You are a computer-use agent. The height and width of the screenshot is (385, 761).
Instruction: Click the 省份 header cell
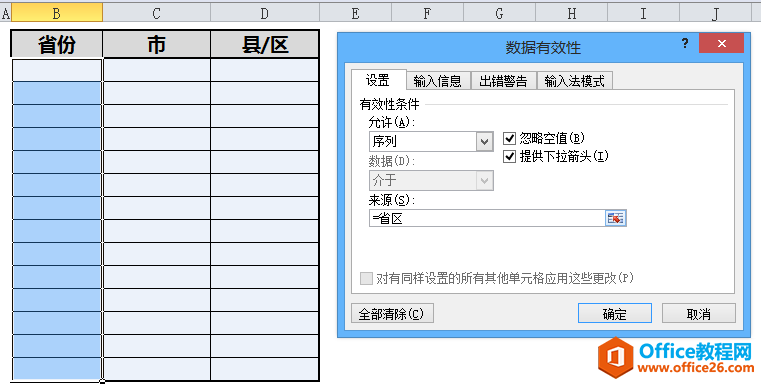(57, 45)
